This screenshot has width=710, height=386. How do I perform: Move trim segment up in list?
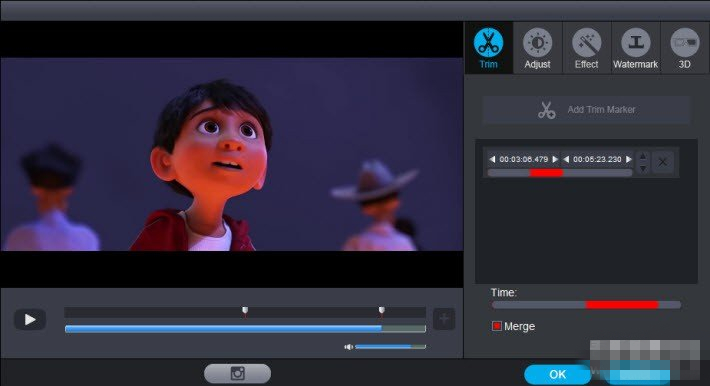(643, 156)
